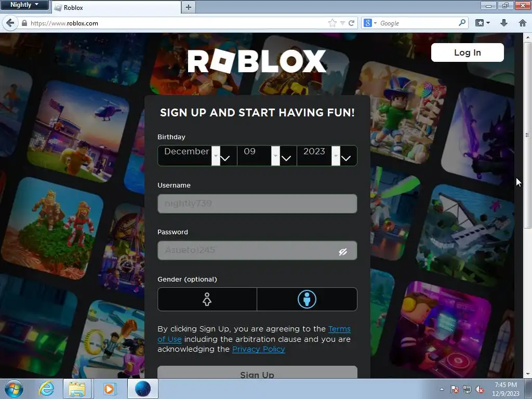Click the scrollbar down arrow

point(528,374)
